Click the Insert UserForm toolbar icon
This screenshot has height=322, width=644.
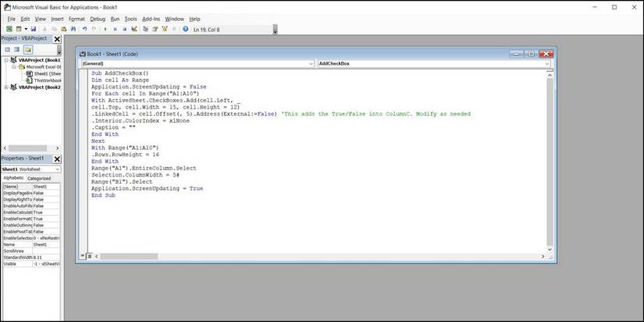[x=19, y=29]
